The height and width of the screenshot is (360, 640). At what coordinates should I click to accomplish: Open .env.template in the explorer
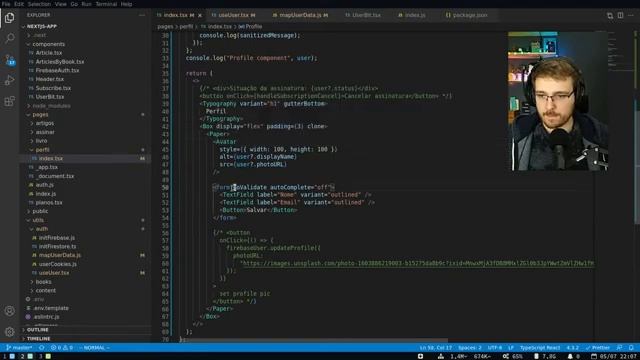pyautogui.click(x=51, y=308)
